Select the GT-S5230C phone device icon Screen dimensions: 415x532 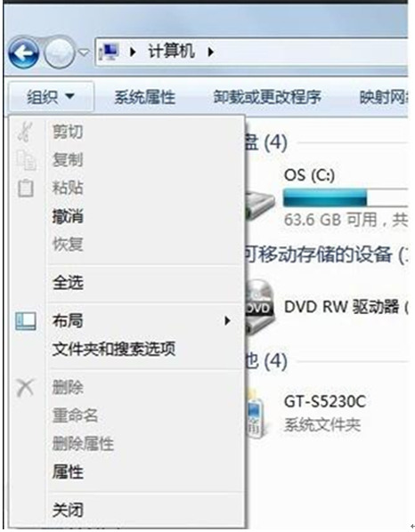256,414
